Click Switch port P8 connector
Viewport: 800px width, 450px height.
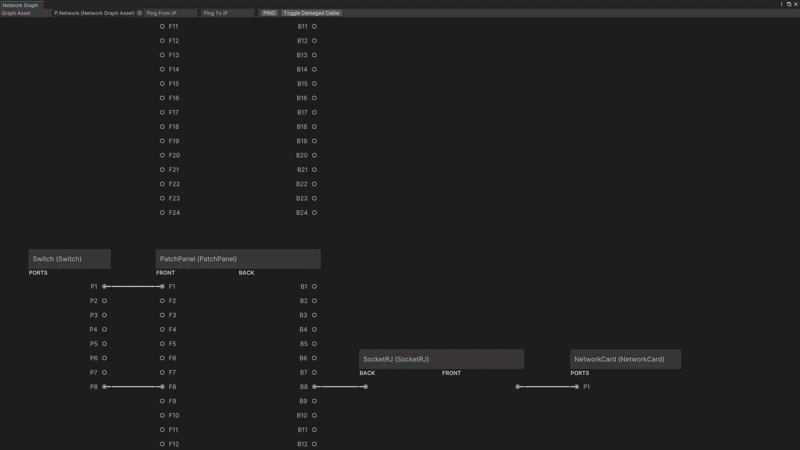(104, 387)
